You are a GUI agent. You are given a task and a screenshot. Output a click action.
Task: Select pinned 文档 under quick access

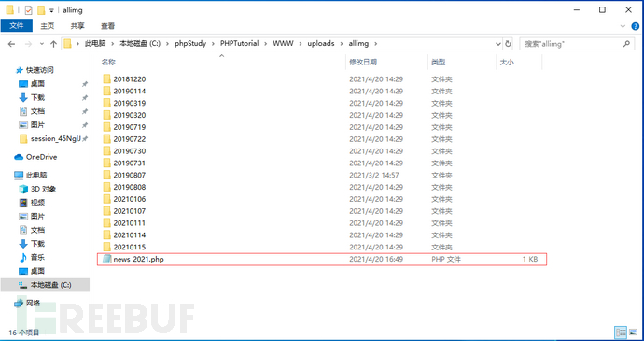pyautogui.click(x=37, y=111)
